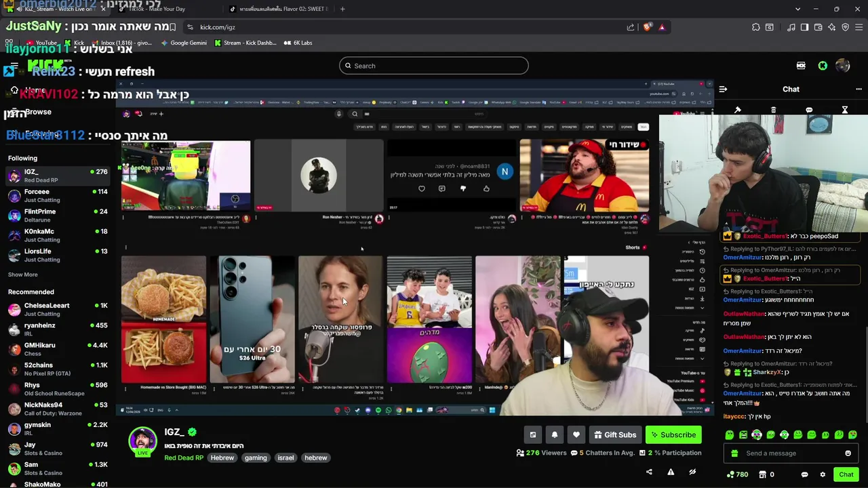868x488 pixels.
Task: Click 276 Viewers count
Action: [x=541, y=453]
